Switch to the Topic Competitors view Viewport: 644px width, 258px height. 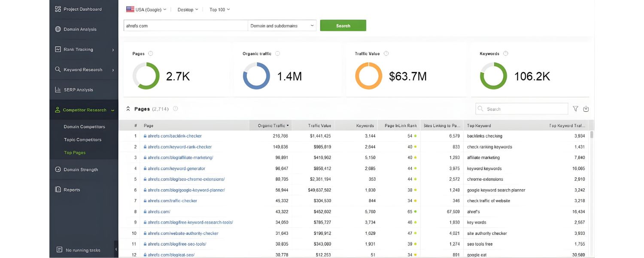click(85, 139)
